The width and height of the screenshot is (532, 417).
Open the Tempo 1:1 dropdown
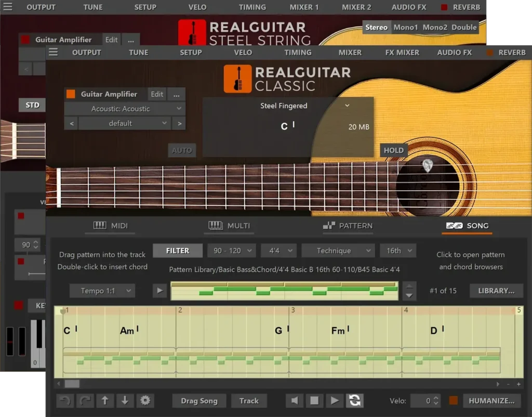102,291
